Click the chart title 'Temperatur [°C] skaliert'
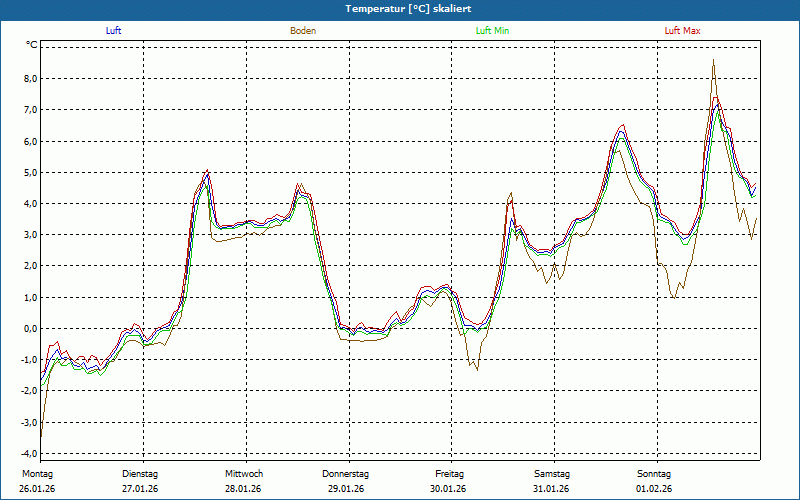 [400, 8]
